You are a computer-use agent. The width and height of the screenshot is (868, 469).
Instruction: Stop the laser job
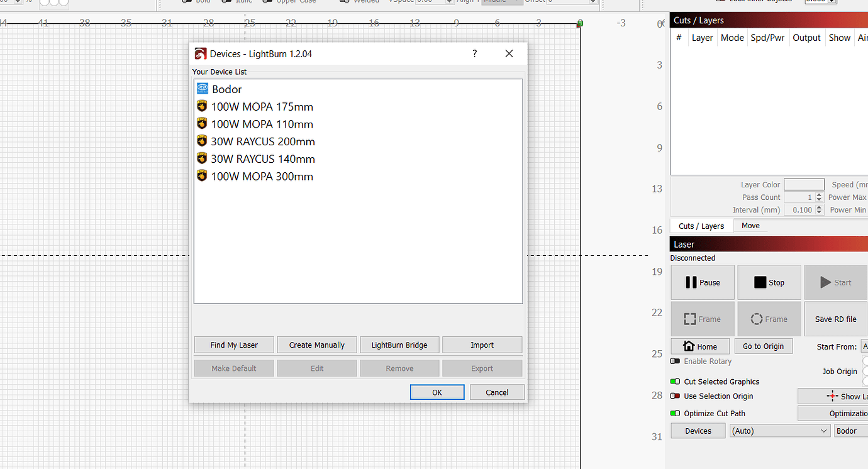(769, 282)
